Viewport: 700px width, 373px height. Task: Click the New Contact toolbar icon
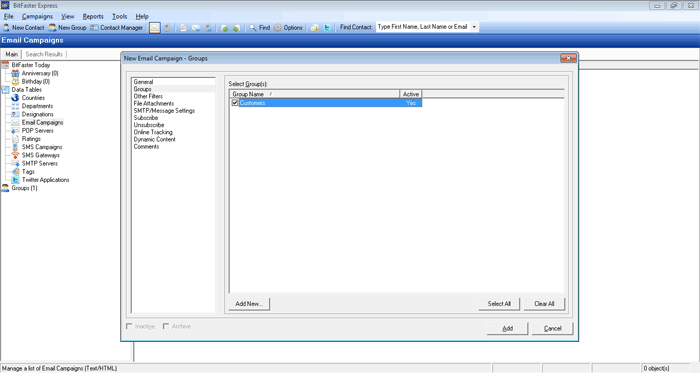(6, 28)
